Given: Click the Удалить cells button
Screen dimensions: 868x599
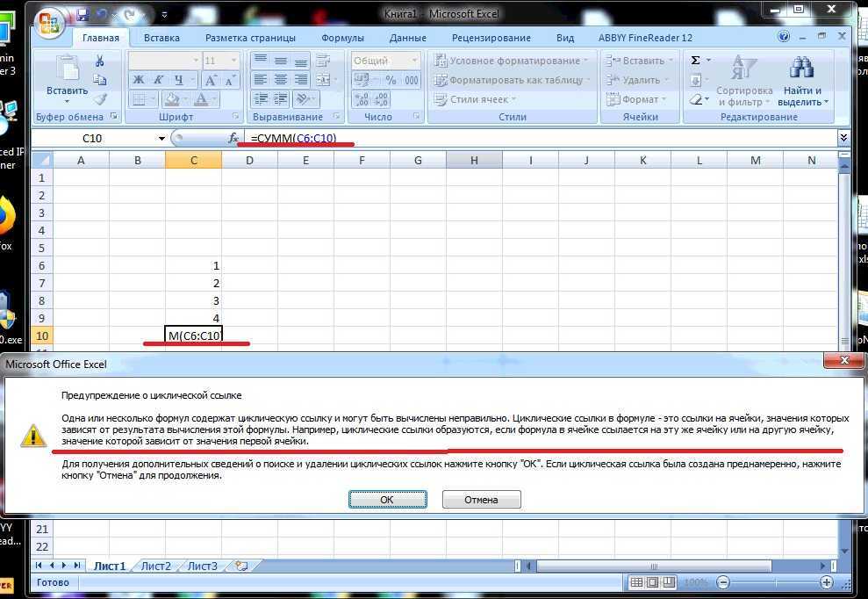Looking at the screenshot, I should coord(638,80).
